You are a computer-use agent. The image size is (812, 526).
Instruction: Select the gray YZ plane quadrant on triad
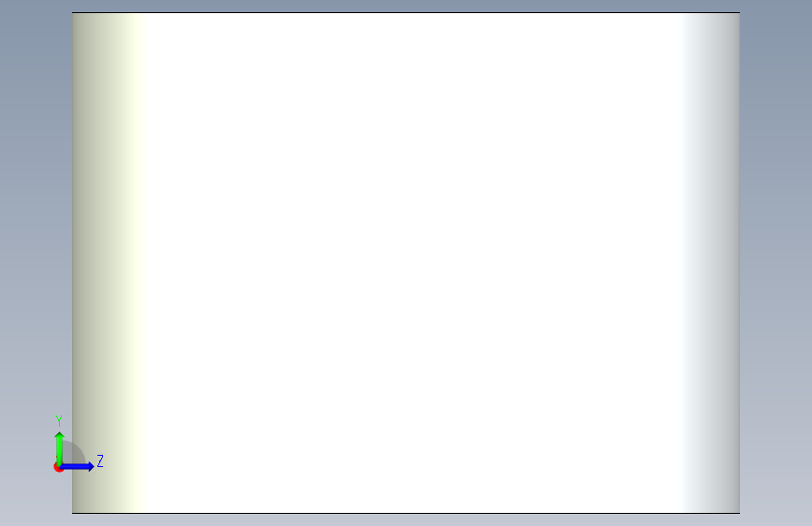[x=72, y=453]
